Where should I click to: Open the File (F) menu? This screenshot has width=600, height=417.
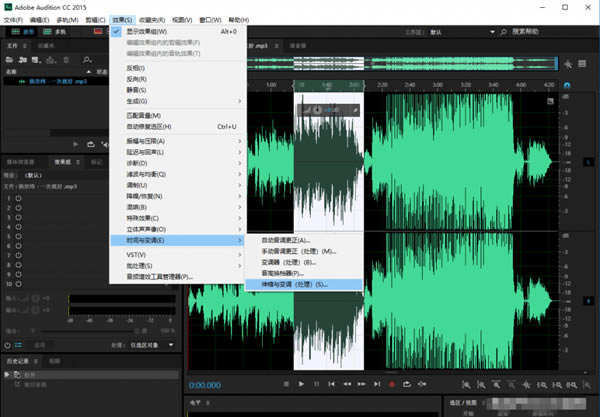coord(15,18)
